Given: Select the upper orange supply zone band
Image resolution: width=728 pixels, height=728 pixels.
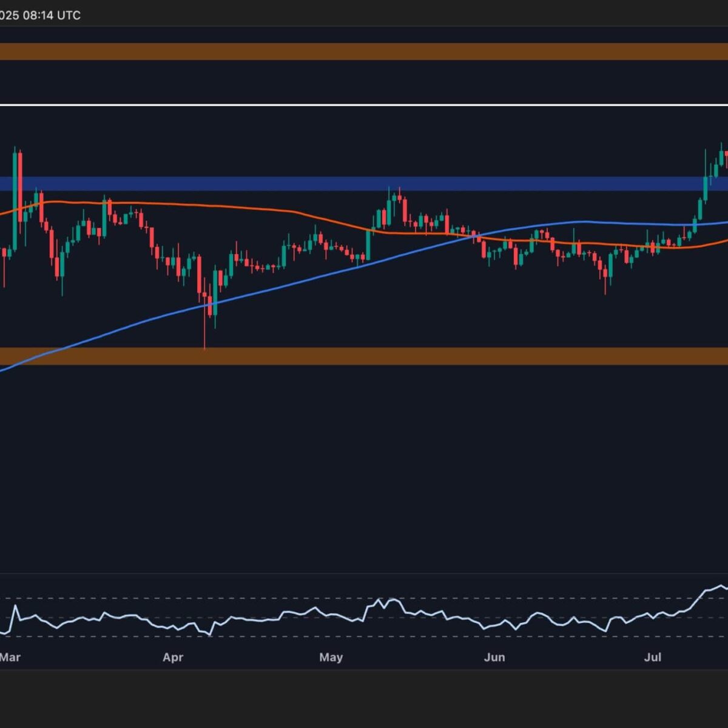Looking at the screenshot, I should pos(364,52).
